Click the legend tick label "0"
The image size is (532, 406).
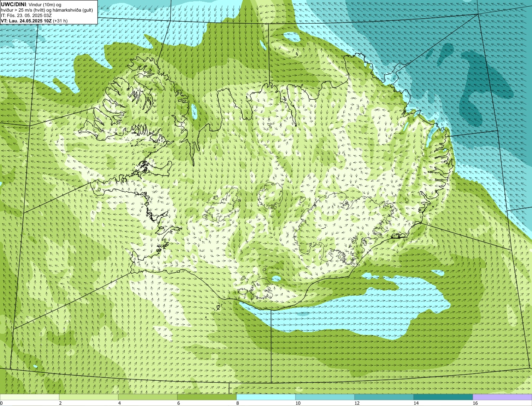[x=2, y=403]
